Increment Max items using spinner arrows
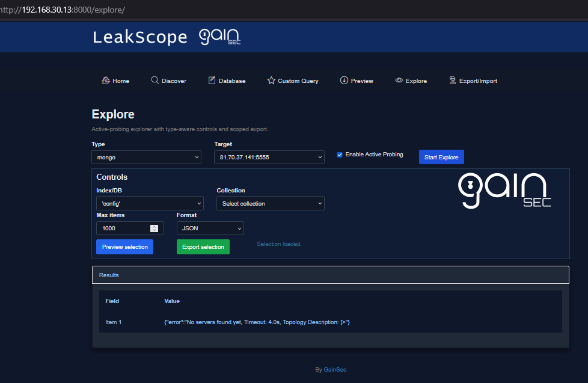Viewport: 588px width, 383px height. pos(154,227)
